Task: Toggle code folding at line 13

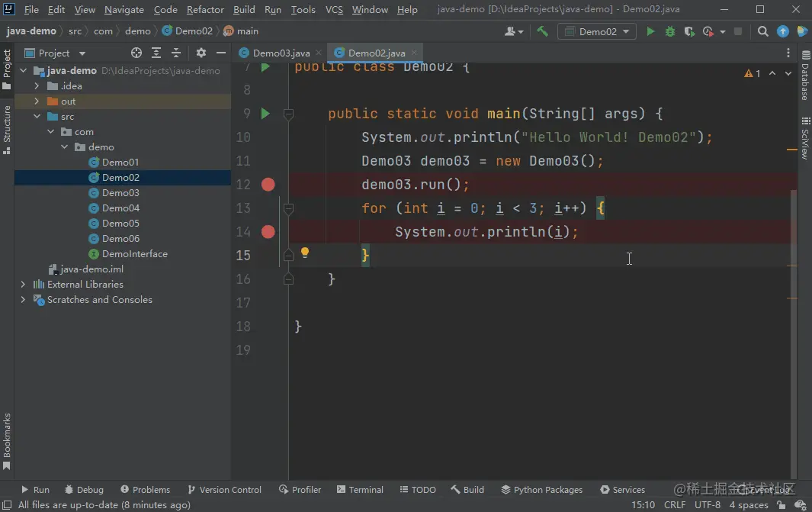Action: (288, 208)
